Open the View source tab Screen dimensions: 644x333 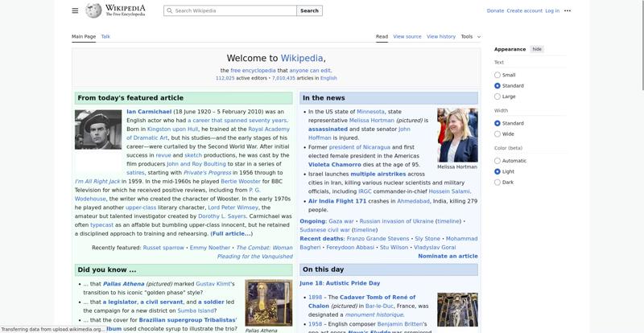point(407,36)
